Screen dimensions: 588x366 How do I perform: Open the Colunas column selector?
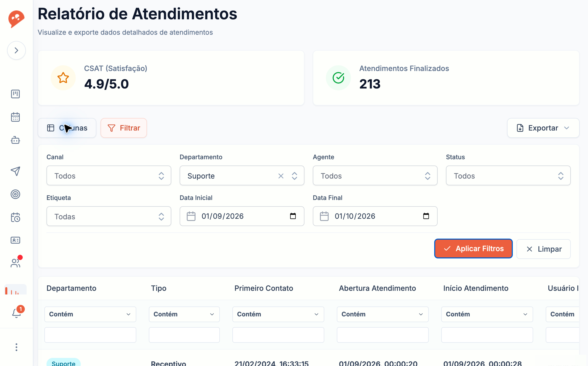[67, 128]
